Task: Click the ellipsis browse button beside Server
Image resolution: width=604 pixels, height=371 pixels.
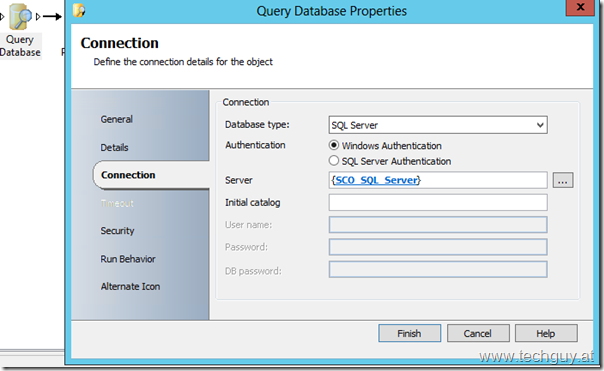Action: click(x=563, y=180)
